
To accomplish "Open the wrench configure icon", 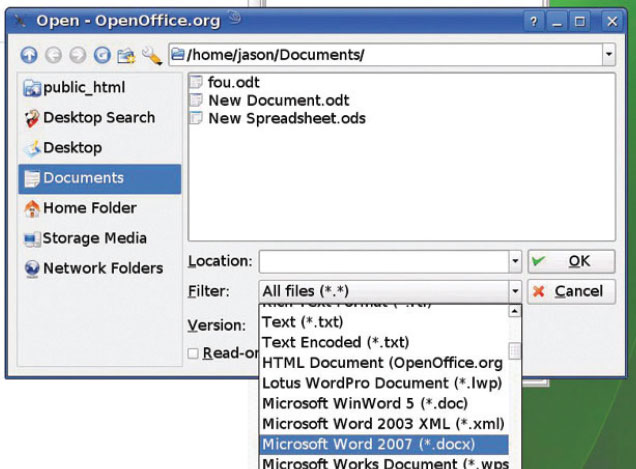I will pos(151,55).
